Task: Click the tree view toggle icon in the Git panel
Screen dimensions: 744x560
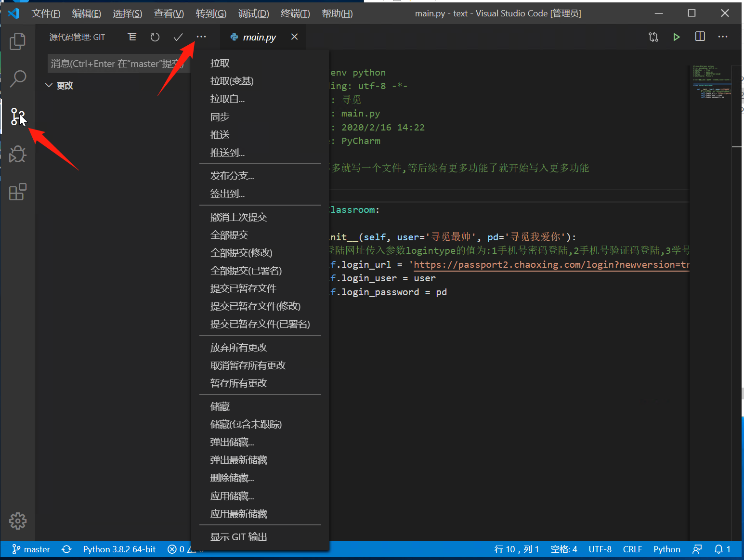Action: [132, 37]
